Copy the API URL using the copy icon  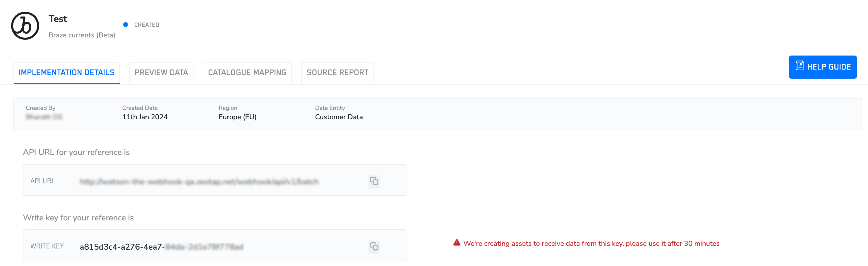[x=374, y=181]
